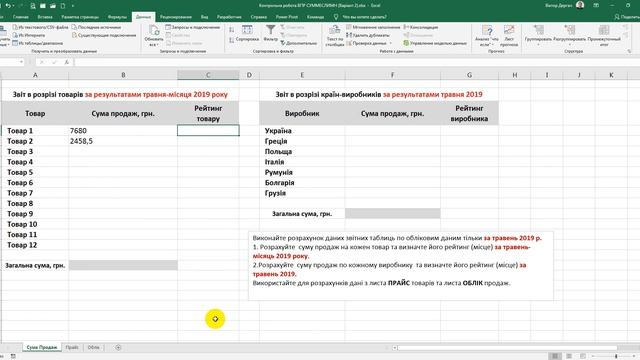Click 'Мгновенное заполнение' flash fill button
Image resolution: width=640 pixels, height=360 pixels.
click(x=373, y=27)
